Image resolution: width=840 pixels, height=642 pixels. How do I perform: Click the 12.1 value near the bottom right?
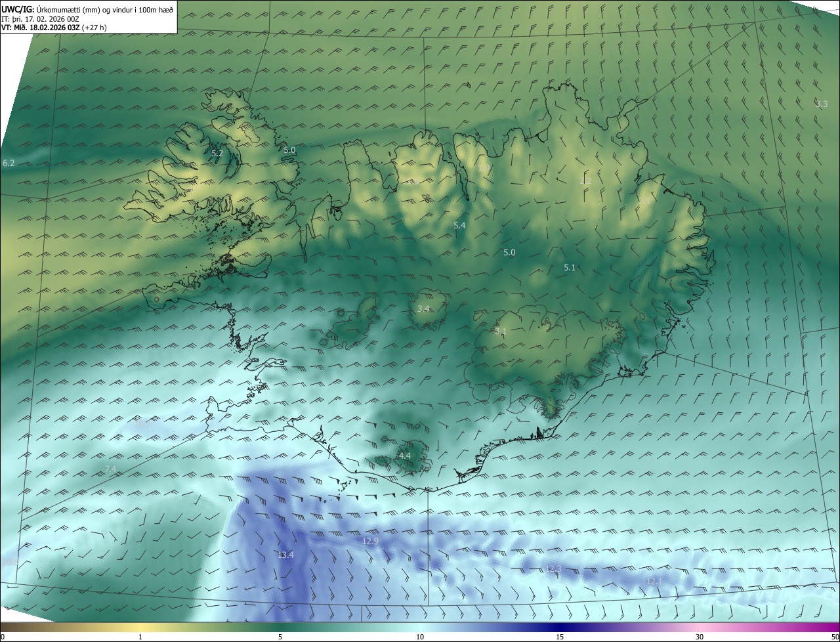pos(654,582)
